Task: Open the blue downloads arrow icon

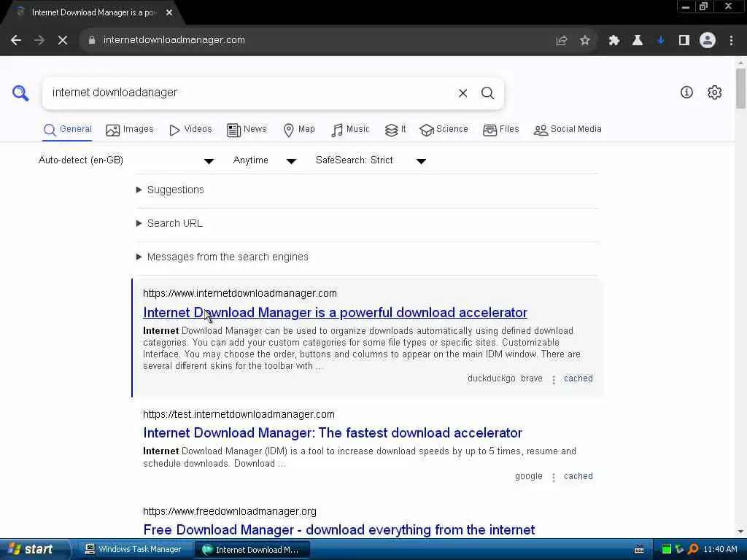Action: click(661, 41)
